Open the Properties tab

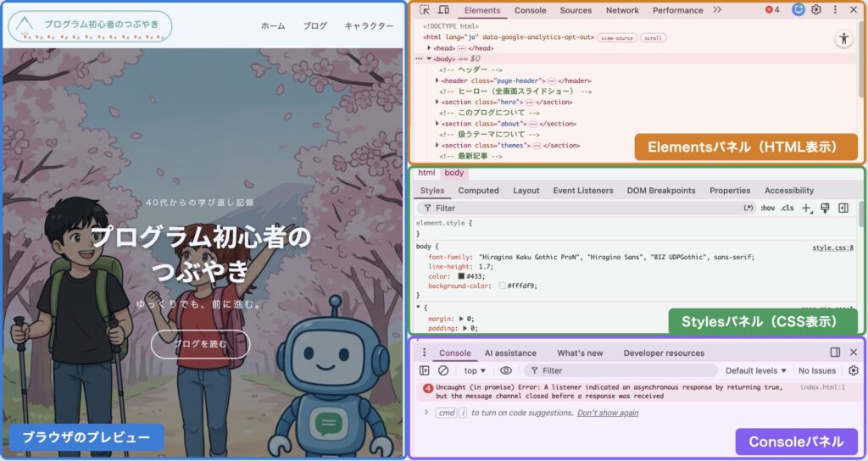click(730, 191)
